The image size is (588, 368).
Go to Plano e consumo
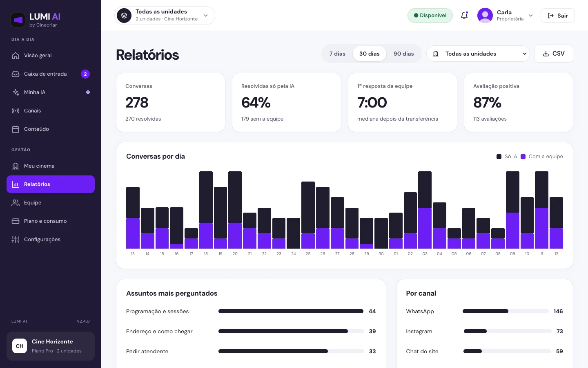point(51,221)
